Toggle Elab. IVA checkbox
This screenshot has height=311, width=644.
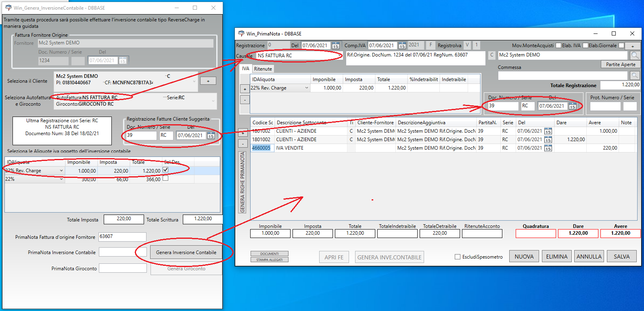(585, 46)
